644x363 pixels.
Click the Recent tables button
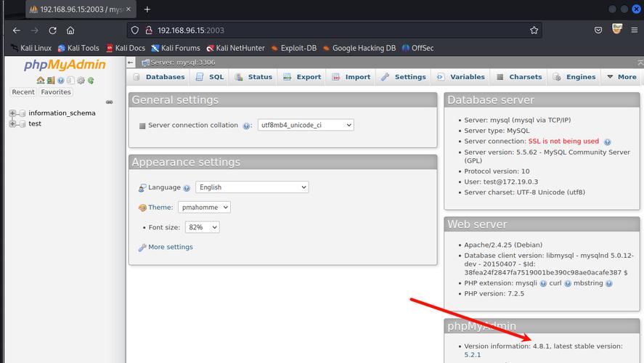23,92
